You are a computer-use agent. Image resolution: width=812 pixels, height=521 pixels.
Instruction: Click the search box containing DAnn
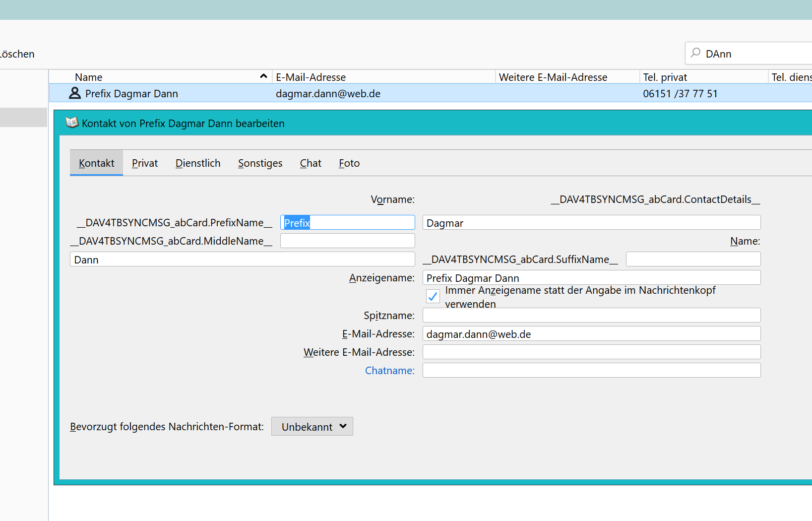pos(754,54)
